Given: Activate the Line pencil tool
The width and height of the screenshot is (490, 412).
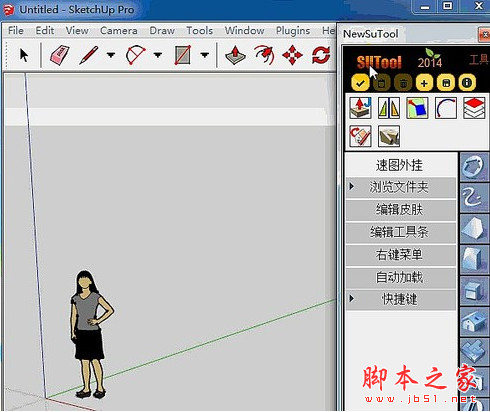Looking at the screenshot, I should pos(89,55).
